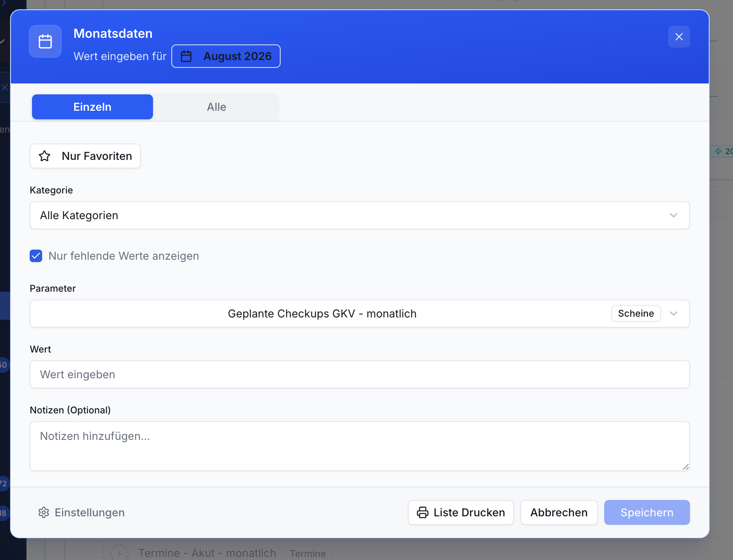Open the Parameter dropdown Geplante Checkups GKV
Image resolution: width=733 pixels, height=560 pixels.
point(360,314)
